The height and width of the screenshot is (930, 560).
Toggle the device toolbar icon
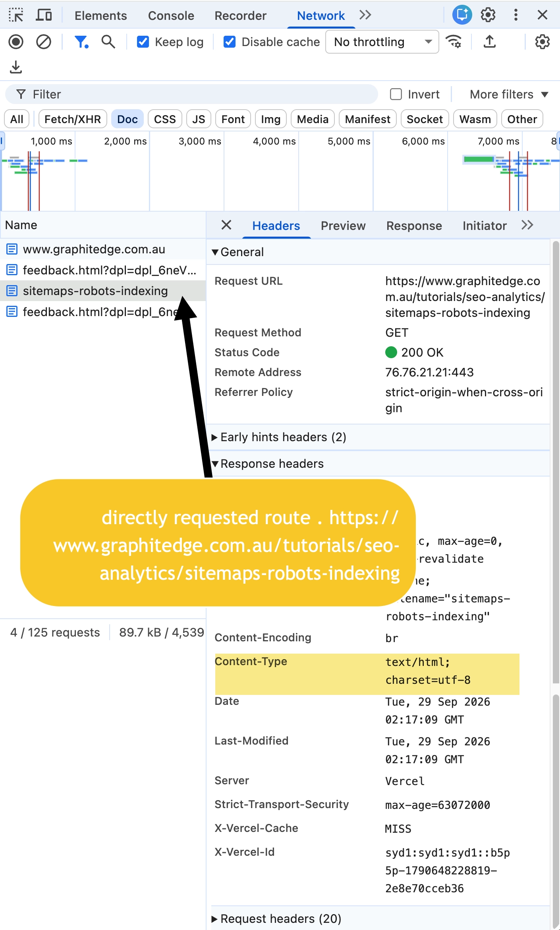click(44, 15)
